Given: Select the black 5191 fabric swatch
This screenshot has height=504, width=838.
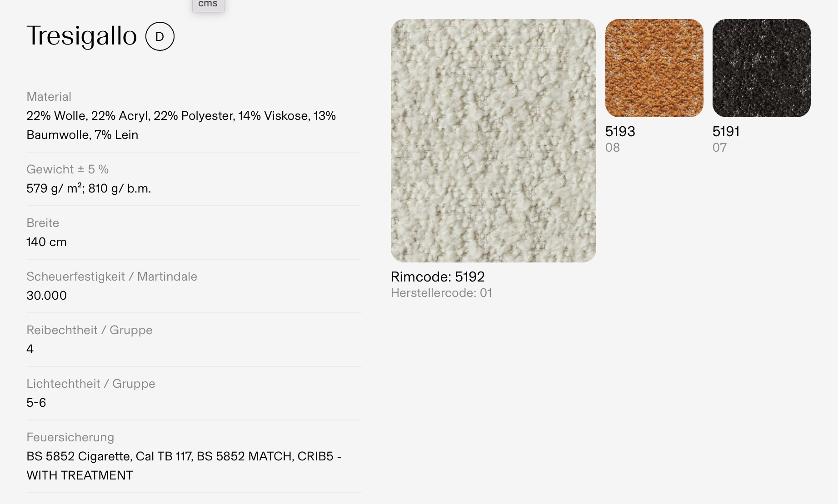Looking at the screenshot, I should click(x=761, y=68).
